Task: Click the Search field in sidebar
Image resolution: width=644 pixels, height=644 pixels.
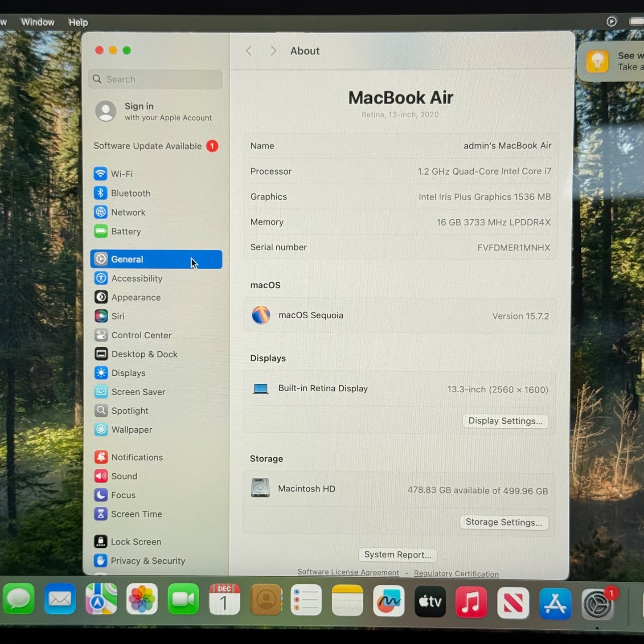Action: (156, 79)
